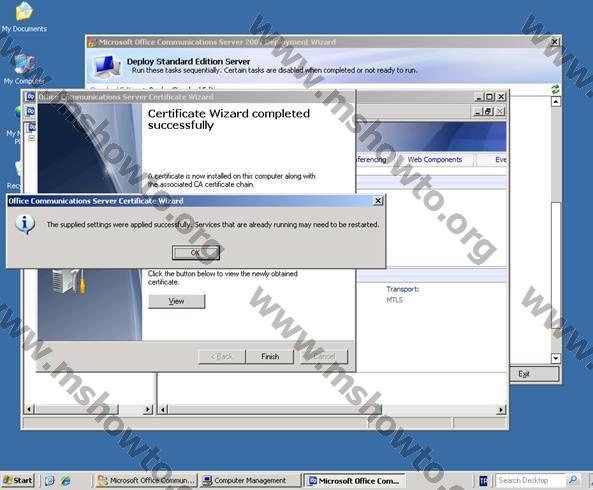
Task: Switch to Microsoft Office Commun... taskbar window
Action: (146, 481)
